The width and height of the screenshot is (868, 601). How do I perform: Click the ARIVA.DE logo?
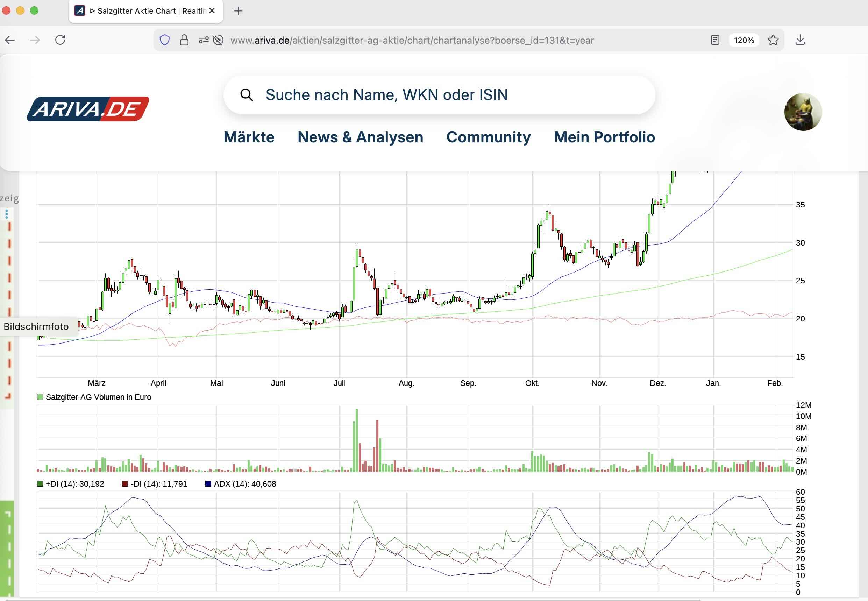point(88,109)
